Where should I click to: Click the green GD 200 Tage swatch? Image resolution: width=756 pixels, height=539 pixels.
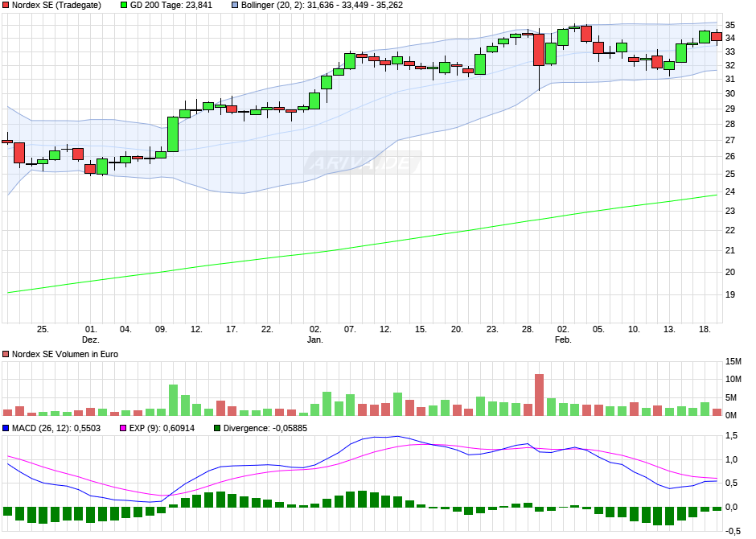click(x=124, y=6)
